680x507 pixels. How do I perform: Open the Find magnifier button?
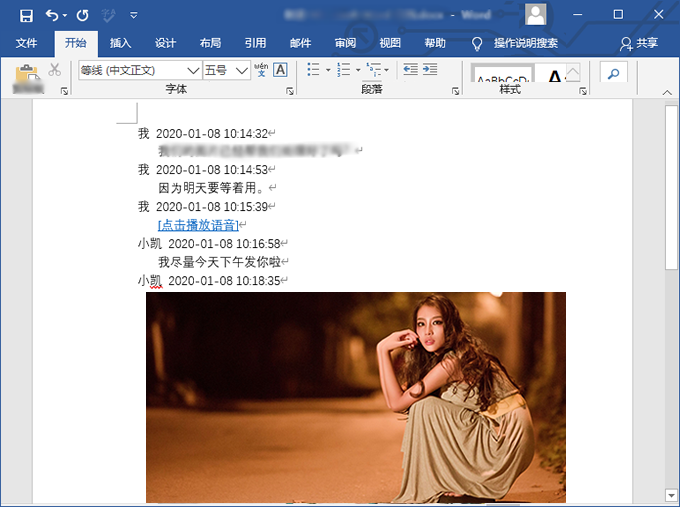point(613,73)
